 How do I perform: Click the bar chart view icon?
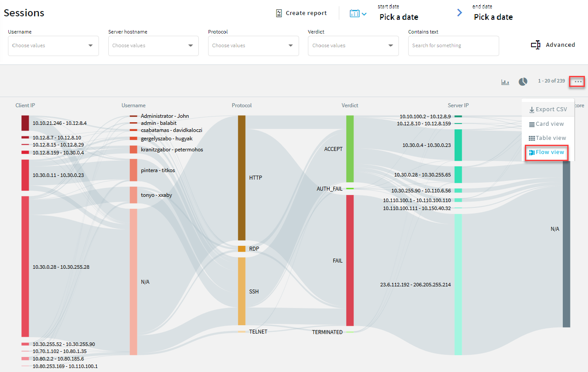point(505,82)
